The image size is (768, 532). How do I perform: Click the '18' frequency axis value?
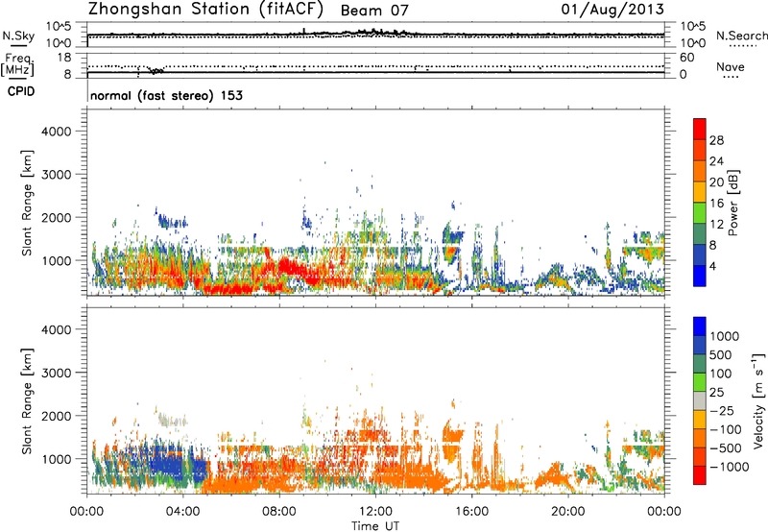pyautogui.click(x=64, y=57)
